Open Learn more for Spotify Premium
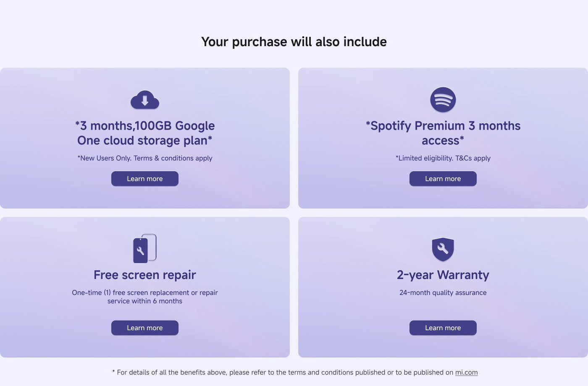The width and height of the screenshot is (588, 386). tap(443, 179)
